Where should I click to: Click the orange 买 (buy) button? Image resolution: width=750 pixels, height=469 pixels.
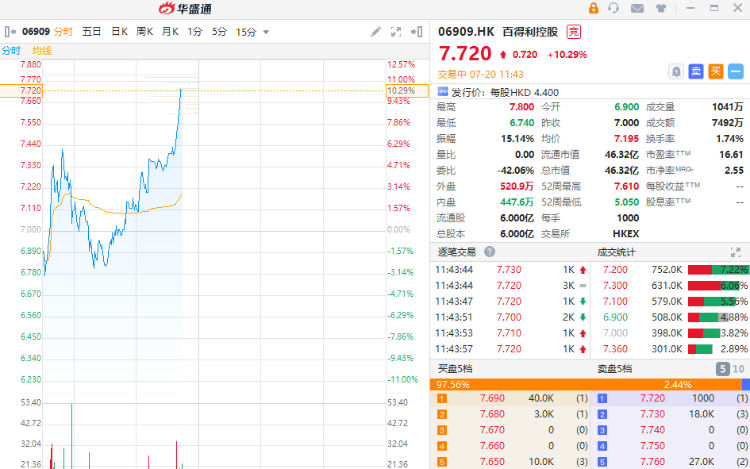click(x=716, y=72)
